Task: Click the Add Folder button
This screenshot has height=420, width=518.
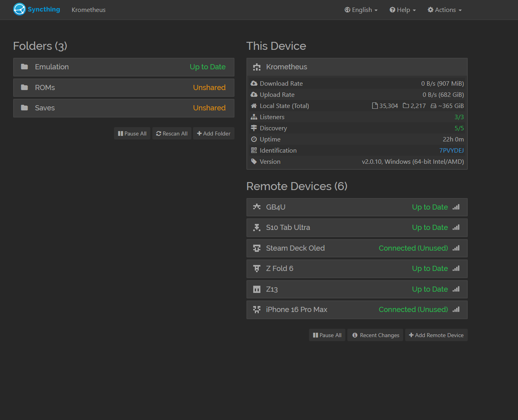Action: tap(214, 133)
